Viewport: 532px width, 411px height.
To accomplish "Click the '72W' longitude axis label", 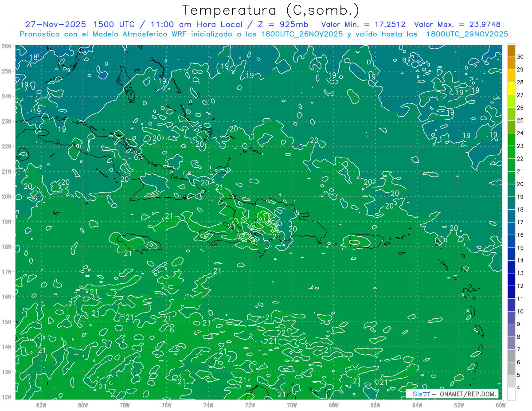I will coord(250,405).
